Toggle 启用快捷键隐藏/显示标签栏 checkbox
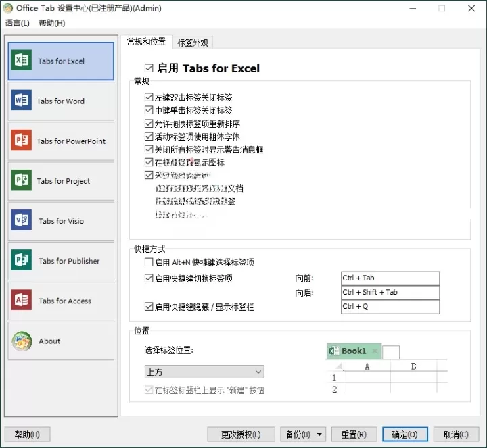This screenshot has width=487, height=448. pos(149,307)
